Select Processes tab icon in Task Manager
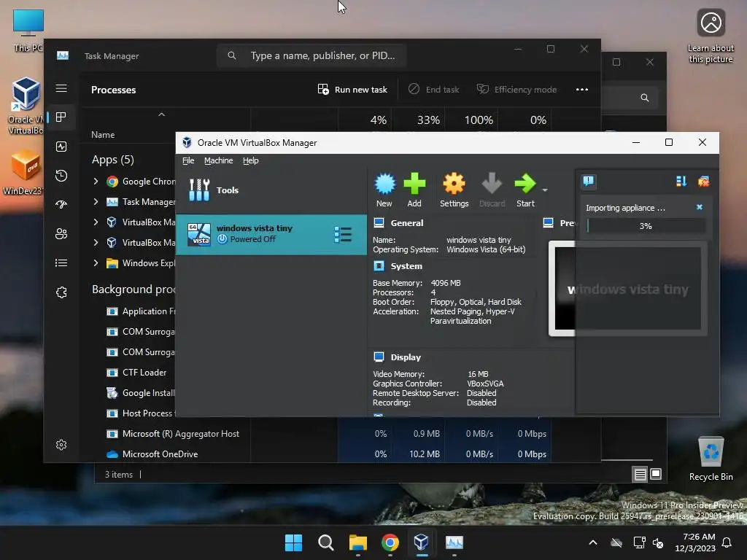The width and height of the screenshot is (747, 560). [x=61, y=117]
